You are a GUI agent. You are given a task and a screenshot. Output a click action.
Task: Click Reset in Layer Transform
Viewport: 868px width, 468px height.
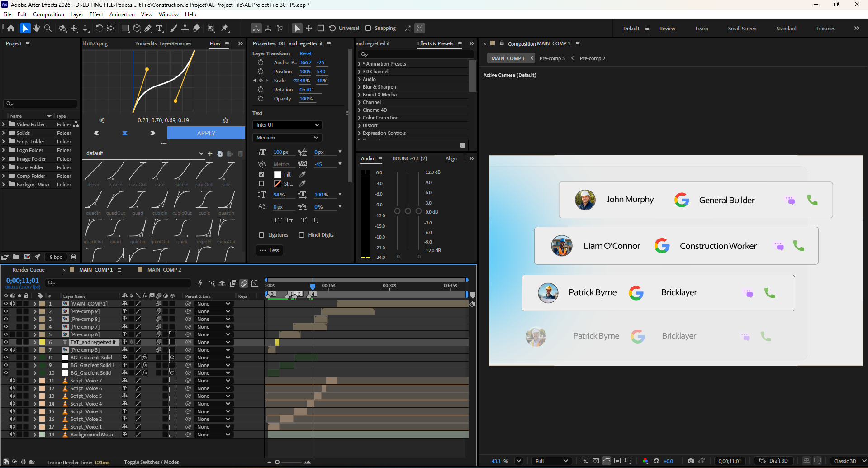(x=305, y=53)
